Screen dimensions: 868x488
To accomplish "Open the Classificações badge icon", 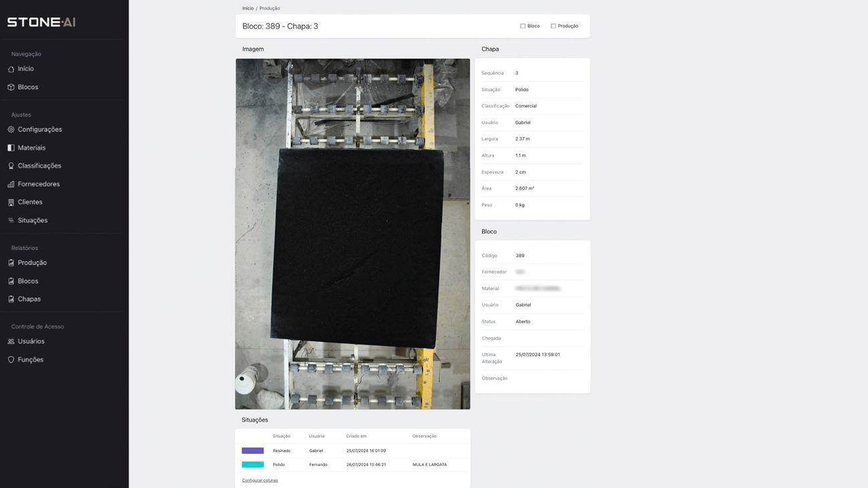I will click(11, 166).
